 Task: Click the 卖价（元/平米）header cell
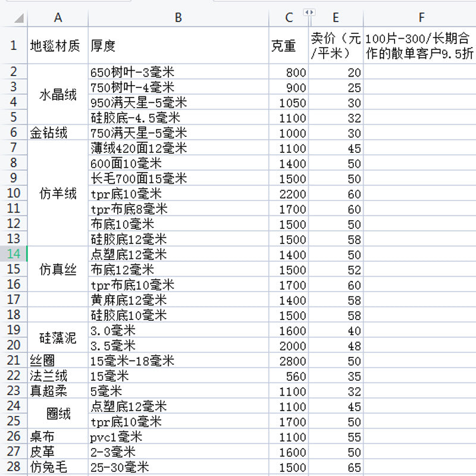click(336, 46)
